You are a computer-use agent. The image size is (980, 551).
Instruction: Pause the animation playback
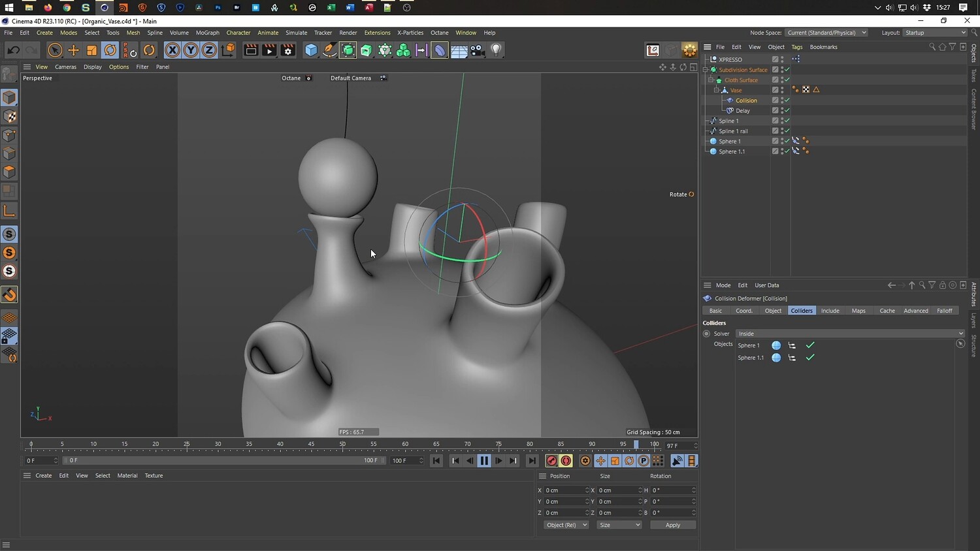click(x=484, y=461)
